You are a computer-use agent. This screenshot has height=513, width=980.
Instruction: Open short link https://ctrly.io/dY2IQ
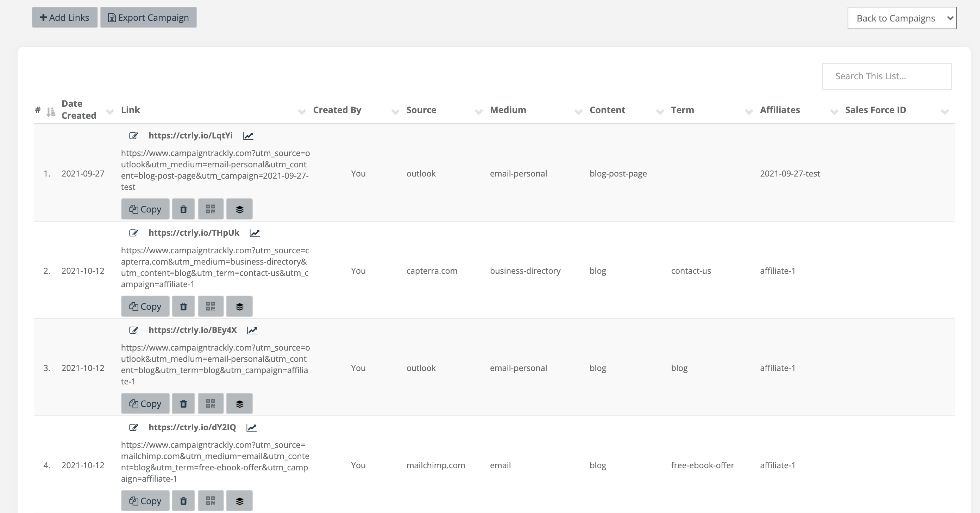[192, 427]
